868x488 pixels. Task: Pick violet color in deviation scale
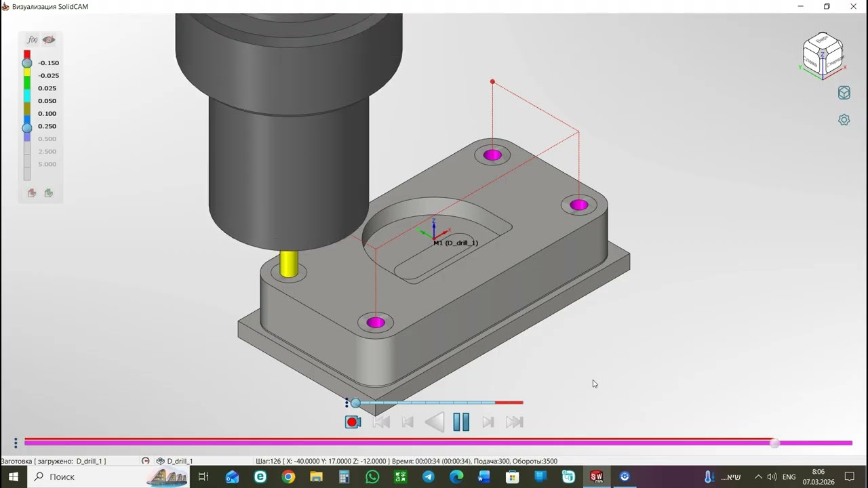click(x=27, y=138)
